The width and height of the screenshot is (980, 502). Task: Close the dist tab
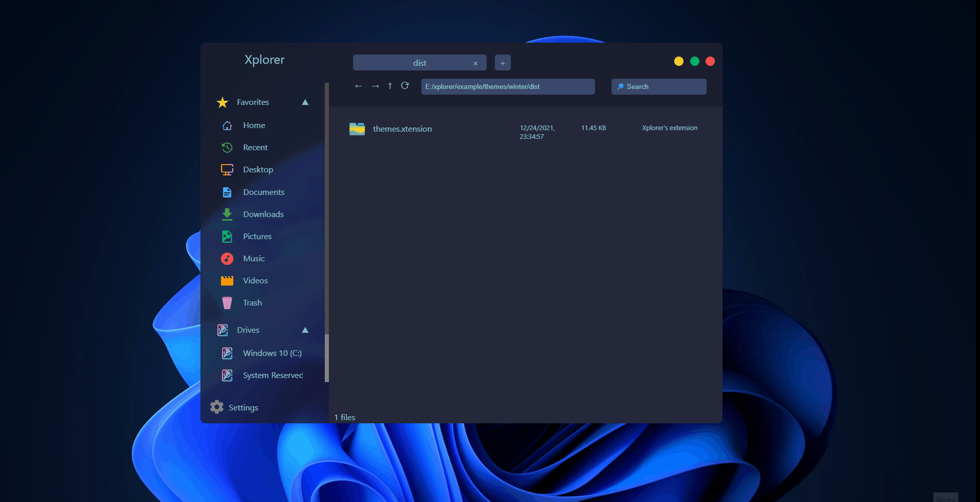coord(475,63)
